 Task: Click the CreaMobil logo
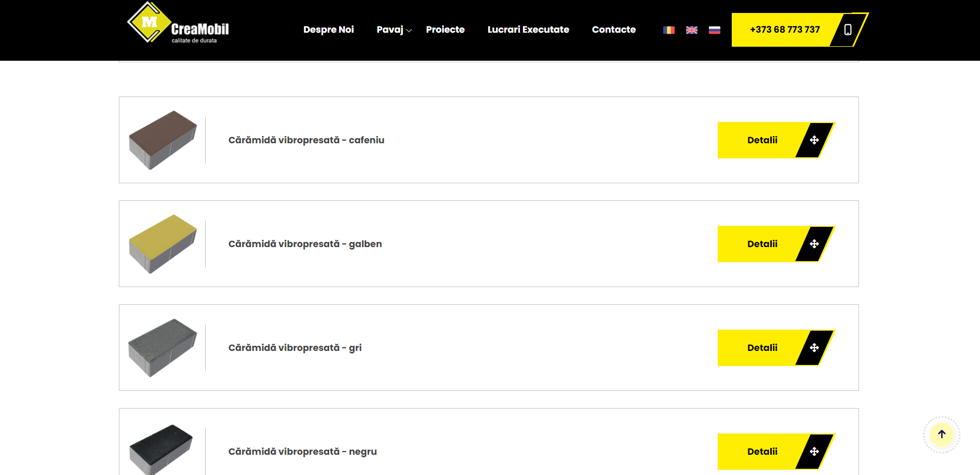[178, 24]
